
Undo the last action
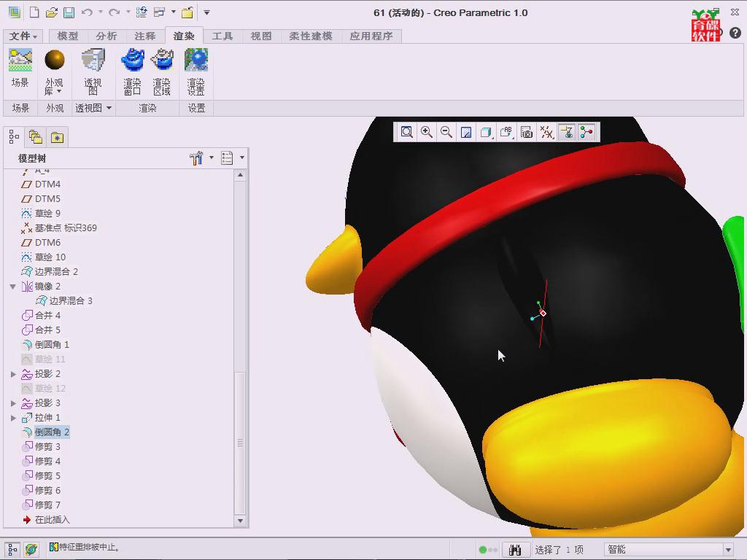(87, 12)
